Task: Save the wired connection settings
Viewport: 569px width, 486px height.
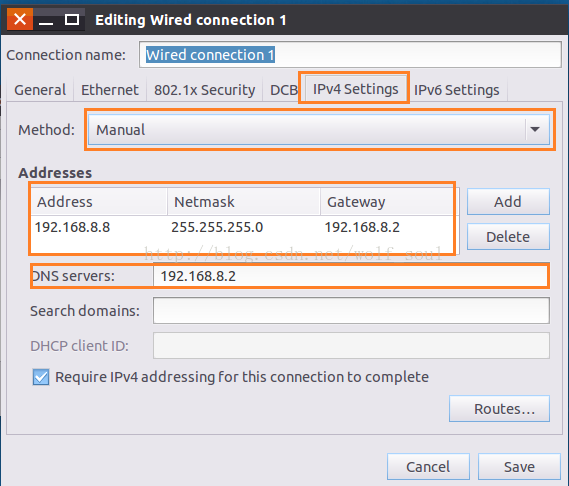Action: [519, 466]
